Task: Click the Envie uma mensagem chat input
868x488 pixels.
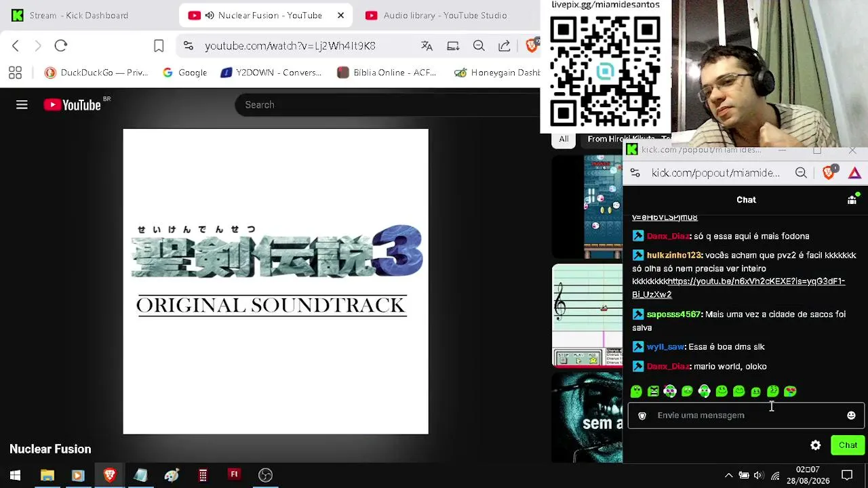Action: [746, 415]
